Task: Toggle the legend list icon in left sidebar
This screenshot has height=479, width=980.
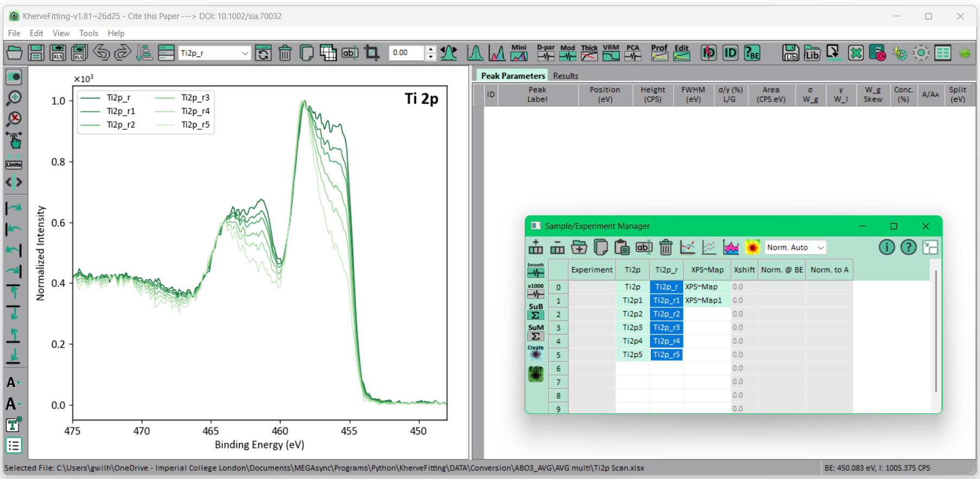Action: [x=14, y=446]
